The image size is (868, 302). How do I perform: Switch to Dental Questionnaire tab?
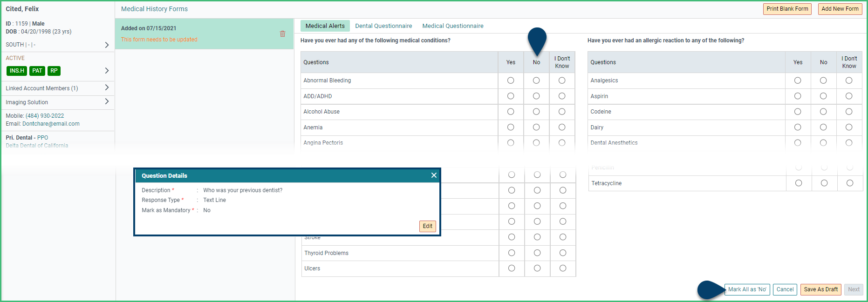[x=383, y=26]
